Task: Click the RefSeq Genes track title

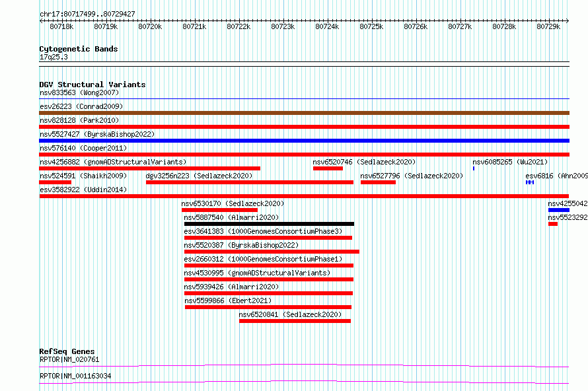Action: click(67, 351)
